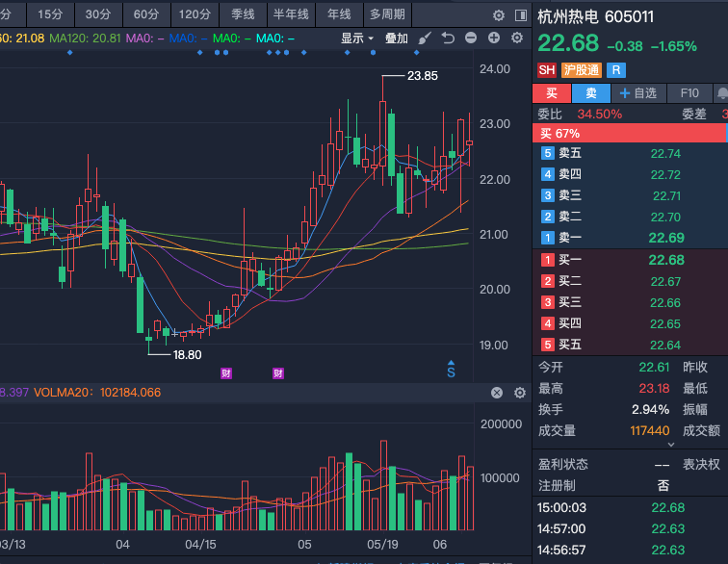This screenshot has width=728, height=564.
Task: Open the 多周期 multi-period tab
Action: 387,14
